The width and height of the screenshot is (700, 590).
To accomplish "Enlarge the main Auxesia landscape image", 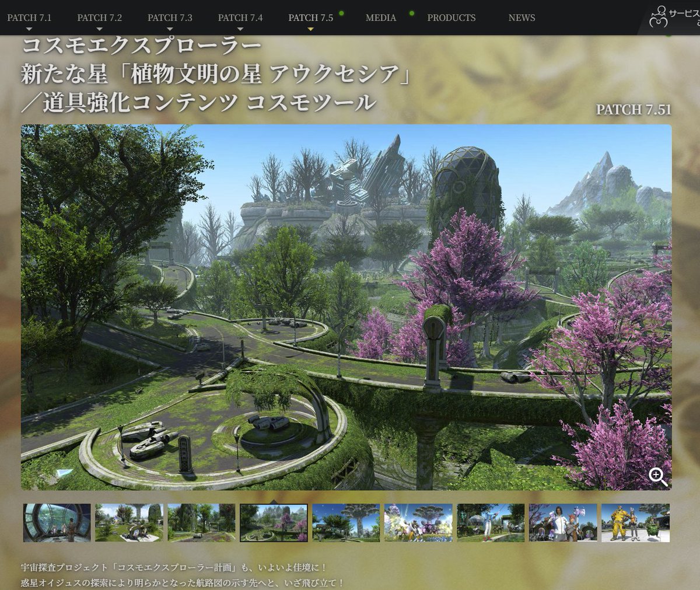I will 346,307.
